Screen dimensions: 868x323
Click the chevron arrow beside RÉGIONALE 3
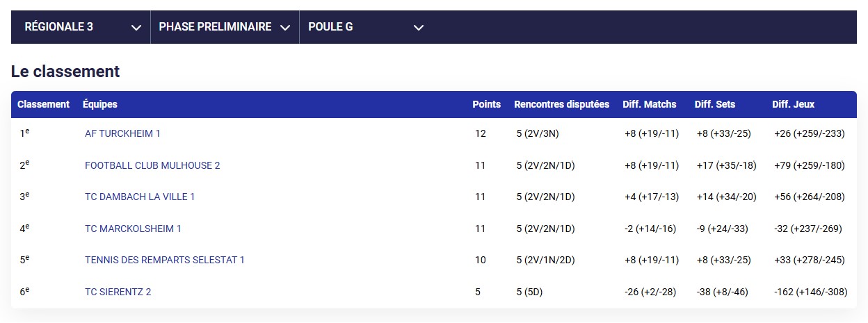(136, 28)
